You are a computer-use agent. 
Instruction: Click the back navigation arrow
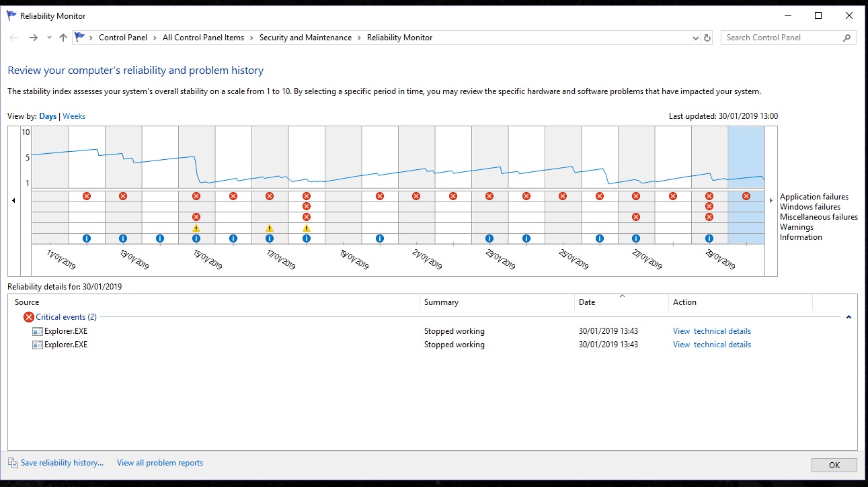tap(13, 38)
